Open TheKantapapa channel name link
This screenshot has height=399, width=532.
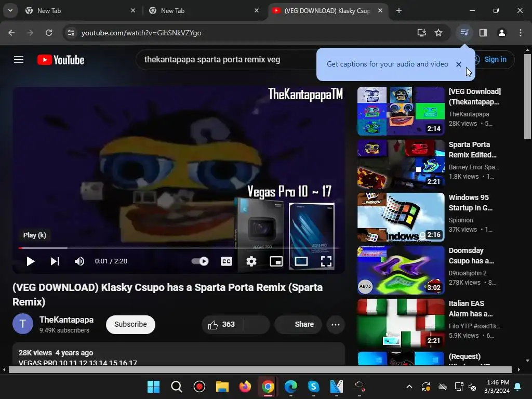(x=66, y=320)
